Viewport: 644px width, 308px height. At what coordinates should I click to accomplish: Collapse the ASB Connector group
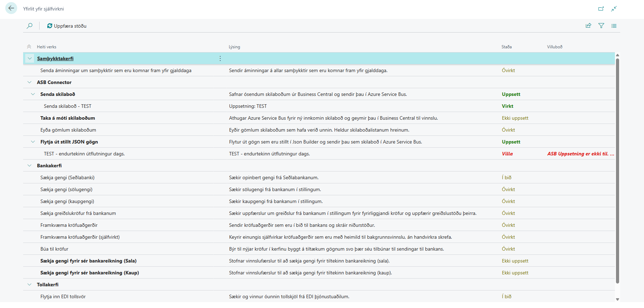coord(29,82)
